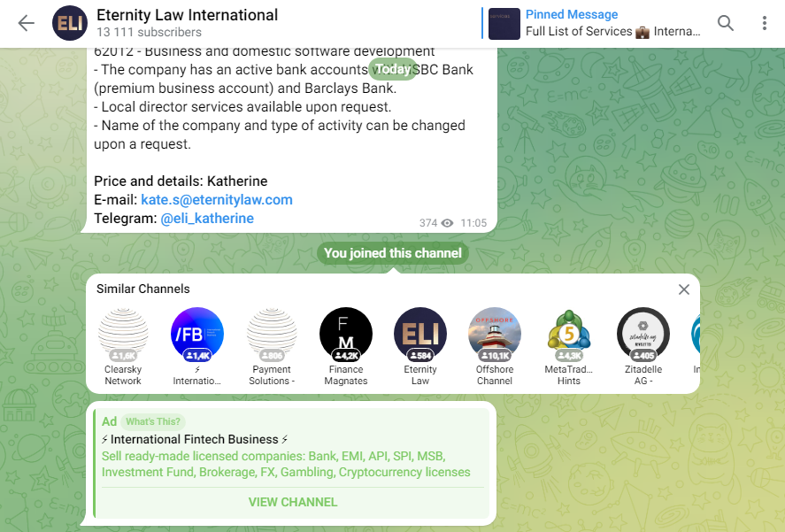
Task: Click the You joined this channel notice
Action: pyautogui.click(x=393, y=253)
